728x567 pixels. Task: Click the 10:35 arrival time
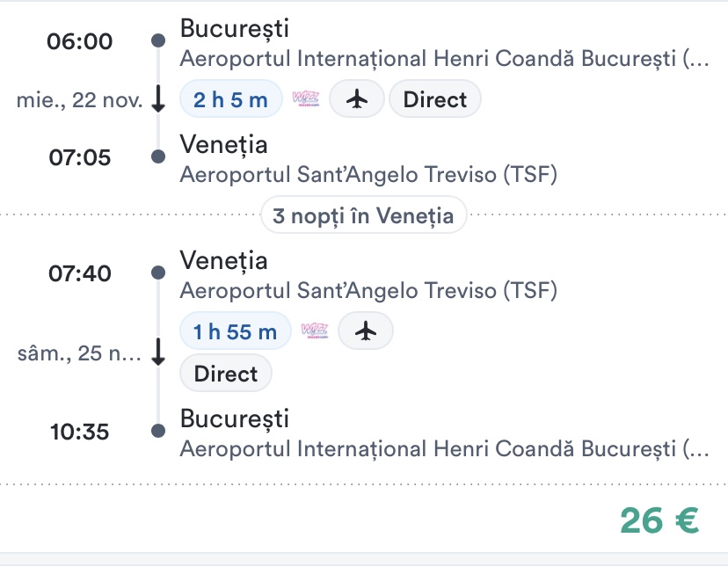click(80, 431)
